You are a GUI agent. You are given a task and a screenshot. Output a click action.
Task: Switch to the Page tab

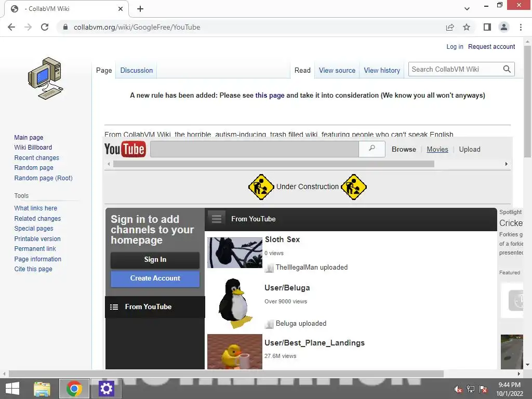(x=104, y=70)
